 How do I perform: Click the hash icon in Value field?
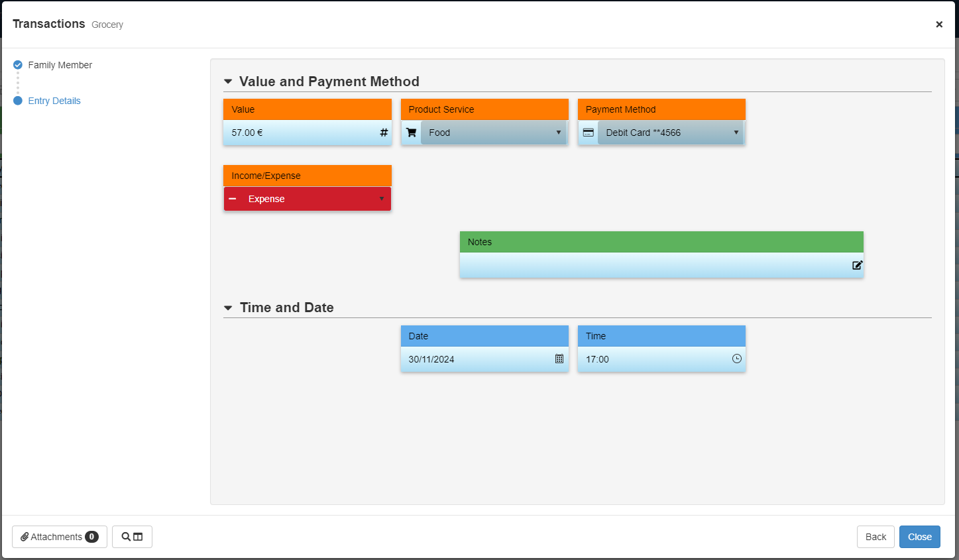click(x=384, y=133)
